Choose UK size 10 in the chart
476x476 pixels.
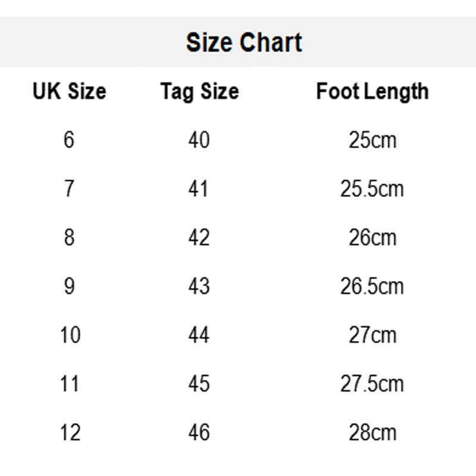pyautogui.click(x=70, y=336)
